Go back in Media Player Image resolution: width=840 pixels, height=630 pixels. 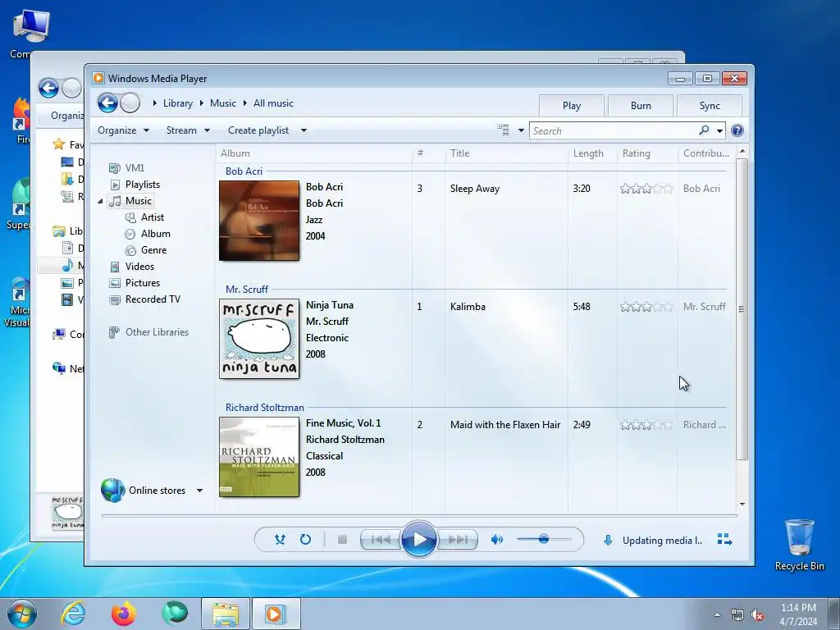107,103
